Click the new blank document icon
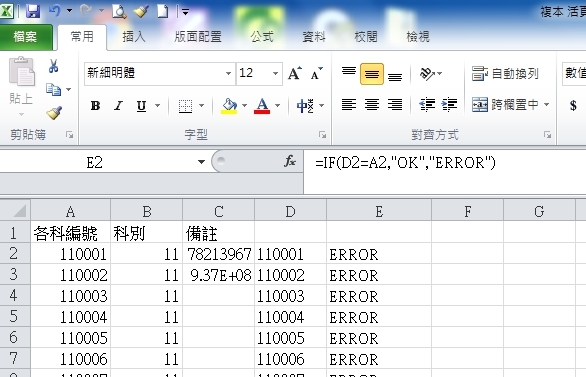This screenshot has width=586, height=377. click(x=162, y=11)
